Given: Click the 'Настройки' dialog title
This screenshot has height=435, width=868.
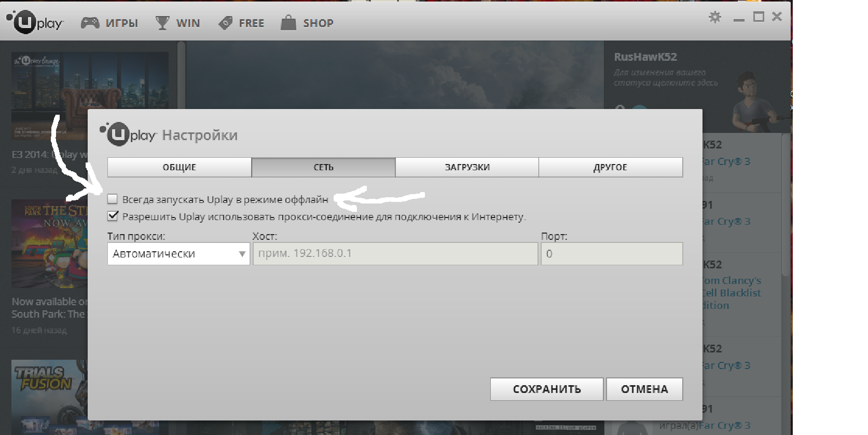Looking at the screenshot, I should 200,135.
